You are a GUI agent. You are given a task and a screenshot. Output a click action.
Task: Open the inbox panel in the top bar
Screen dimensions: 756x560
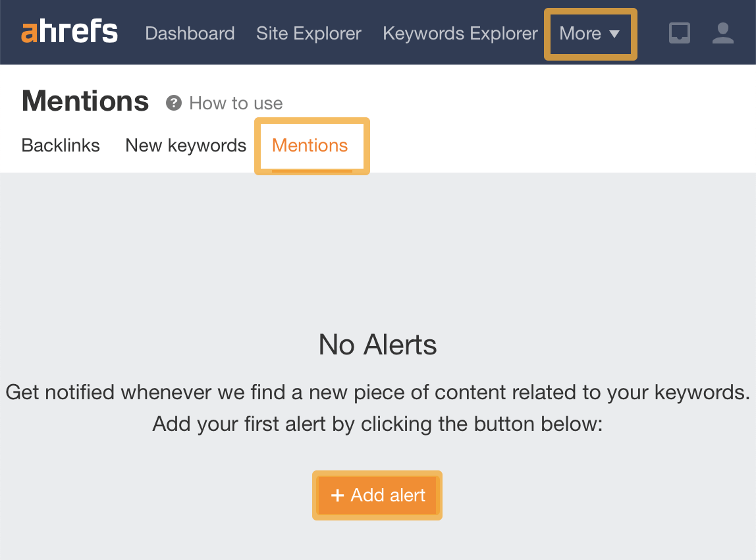pyautogui.click(x=679, y=32)
